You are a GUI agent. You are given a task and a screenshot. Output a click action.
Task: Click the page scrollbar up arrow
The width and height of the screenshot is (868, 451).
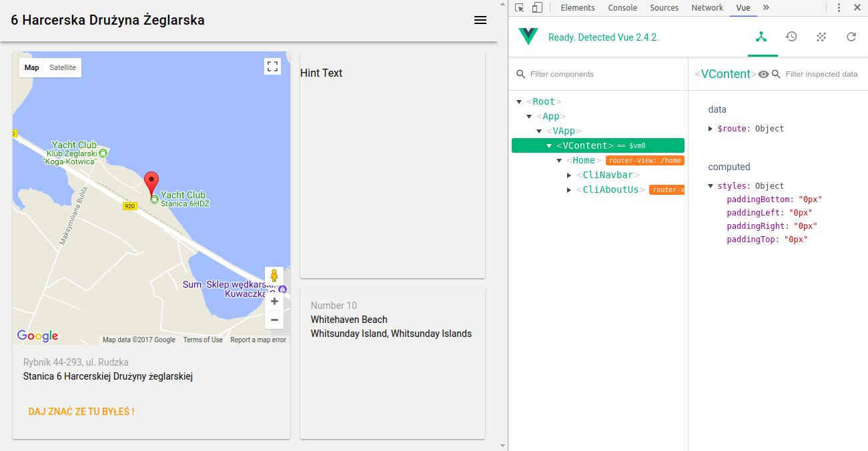(502, 5)
